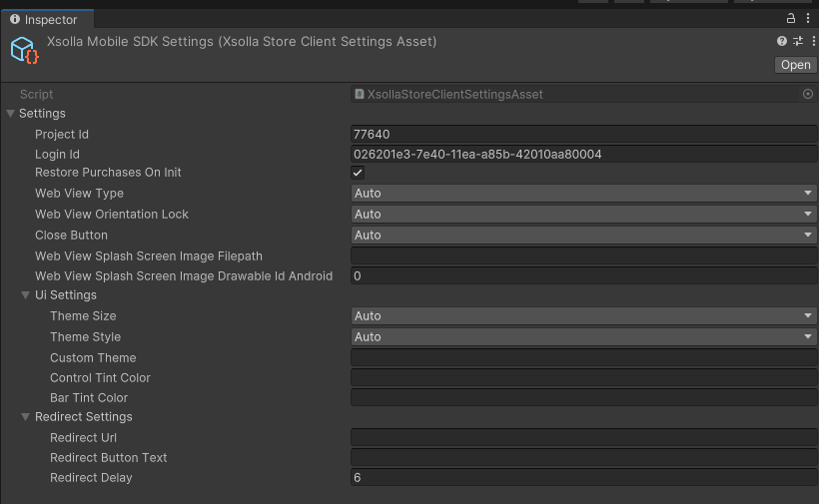Click the 'Restore Purchases On Init' label
The image size is (819, 504).
click(108, 173)
